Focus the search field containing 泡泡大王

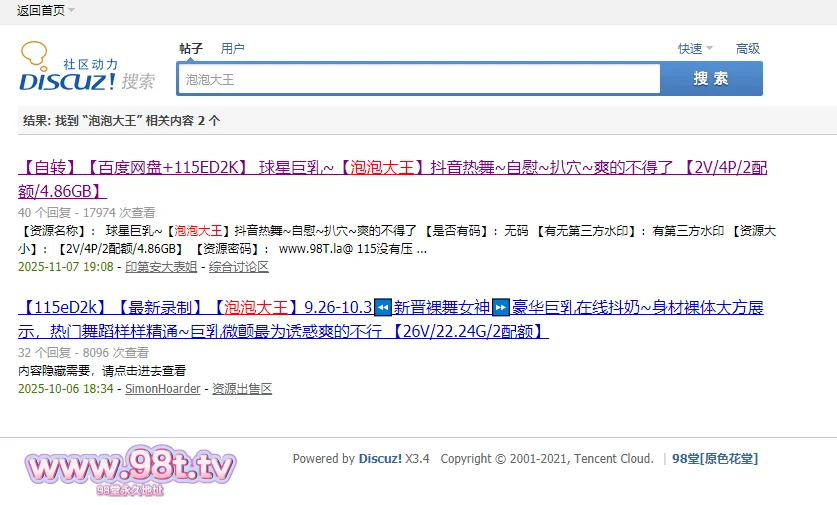click(418, 79)
